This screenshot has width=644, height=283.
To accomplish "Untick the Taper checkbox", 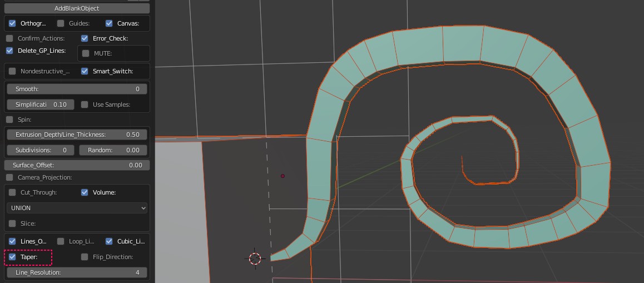I will click(12, 257).
